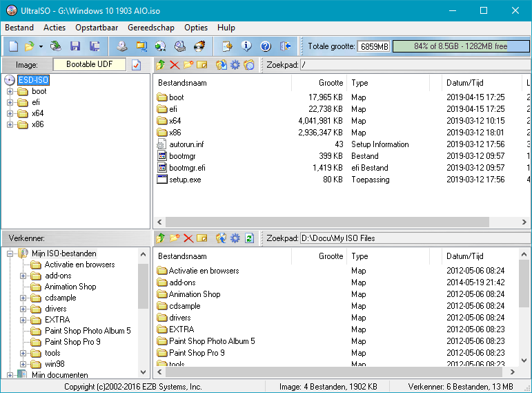
Task: Expand the cdsample folder in Verkenner tree
Action: [23, 298]
